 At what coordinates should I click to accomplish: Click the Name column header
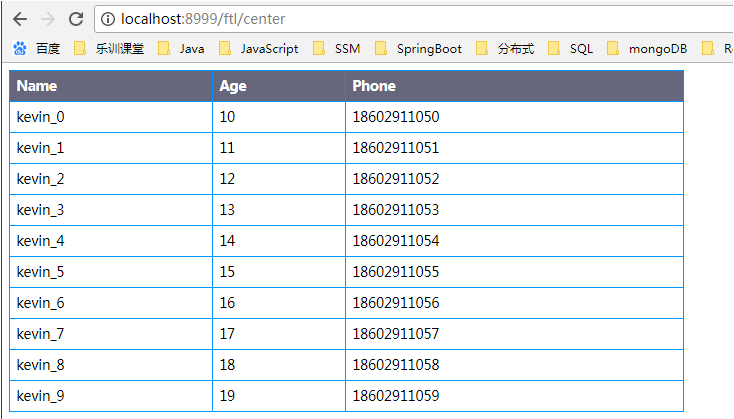click(37, 86)
